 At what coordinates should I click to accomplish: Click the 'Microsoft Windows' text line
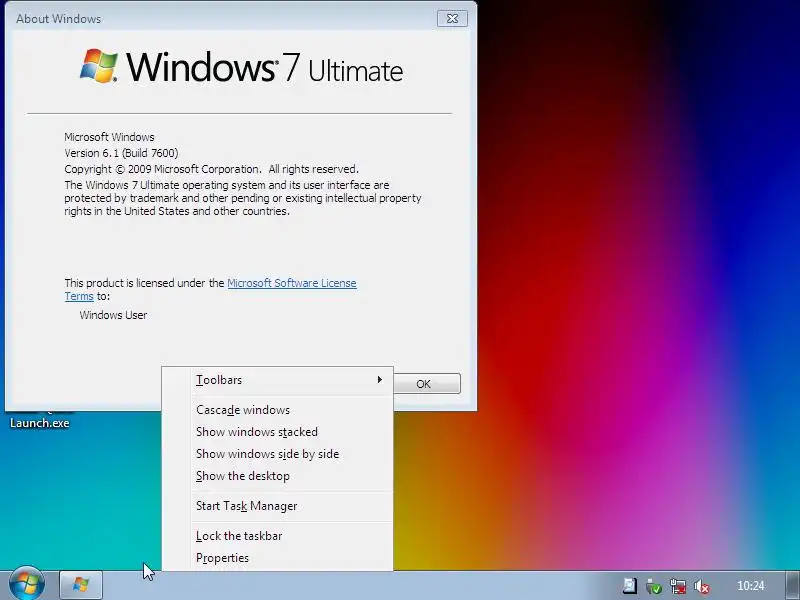(x=109, y=137)
